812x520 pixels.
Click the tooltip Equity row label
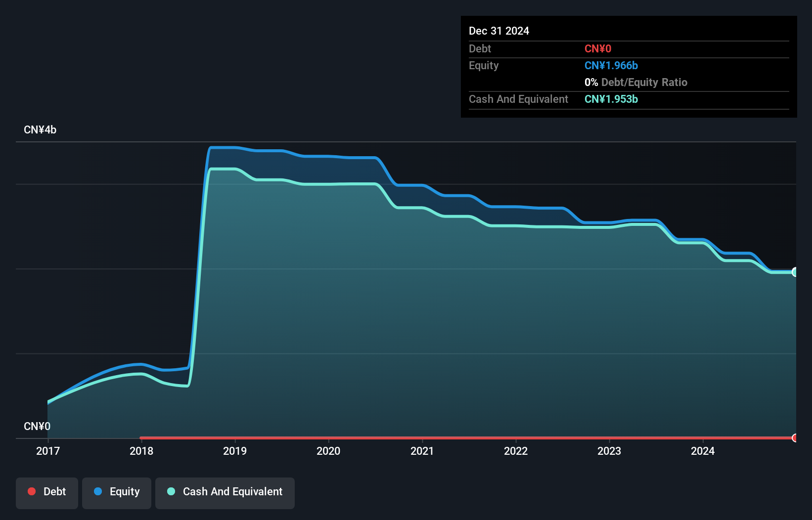click(484, 65)
